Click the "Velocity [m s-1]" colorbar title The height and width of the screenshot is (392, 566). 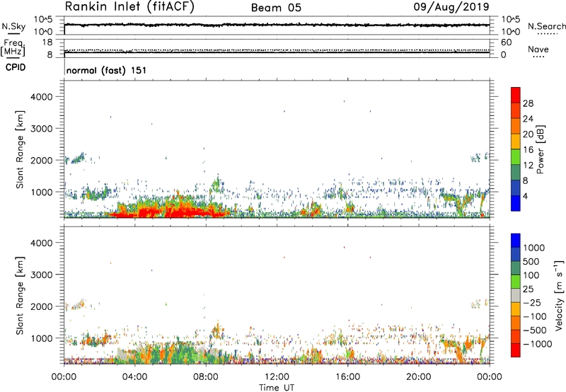(x=559, y=295)
